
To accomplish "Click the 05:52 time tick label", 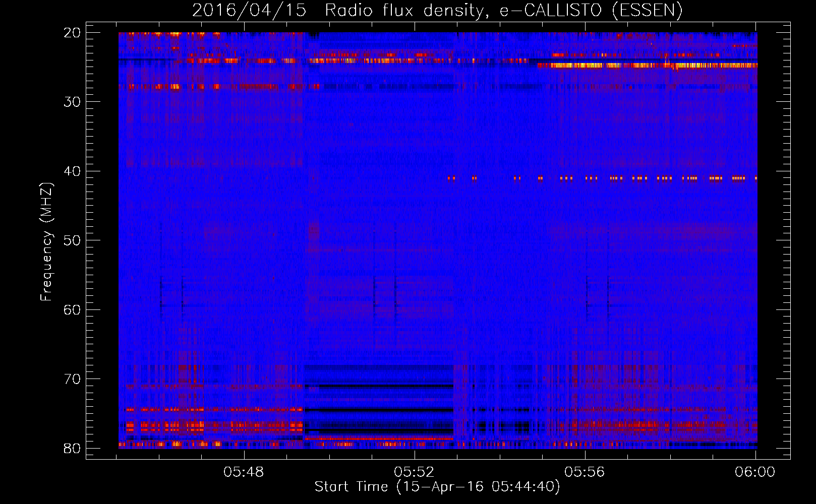I will (415, 472).
